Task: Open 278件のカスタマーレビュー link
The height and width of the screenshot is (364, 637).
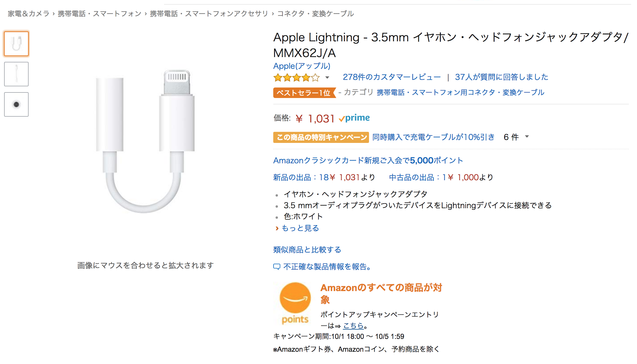Action: point(392,77)
